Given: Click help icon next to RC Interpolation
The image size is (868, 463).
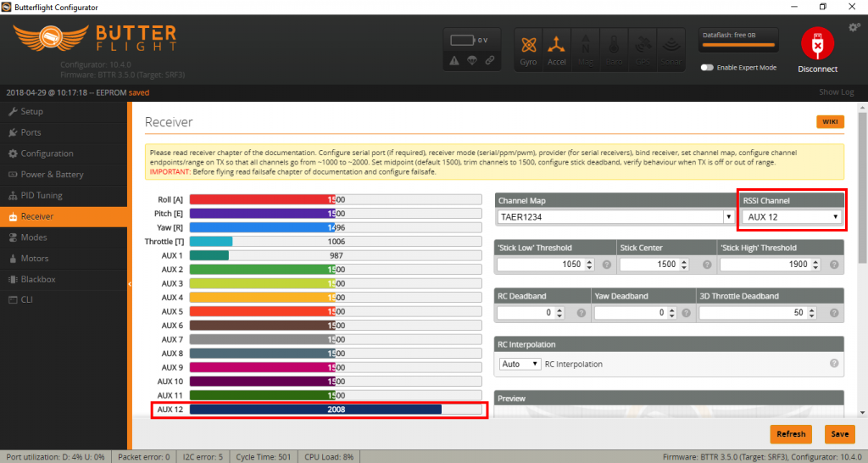Looking at the screenshot, I should (x=834, y=364).
